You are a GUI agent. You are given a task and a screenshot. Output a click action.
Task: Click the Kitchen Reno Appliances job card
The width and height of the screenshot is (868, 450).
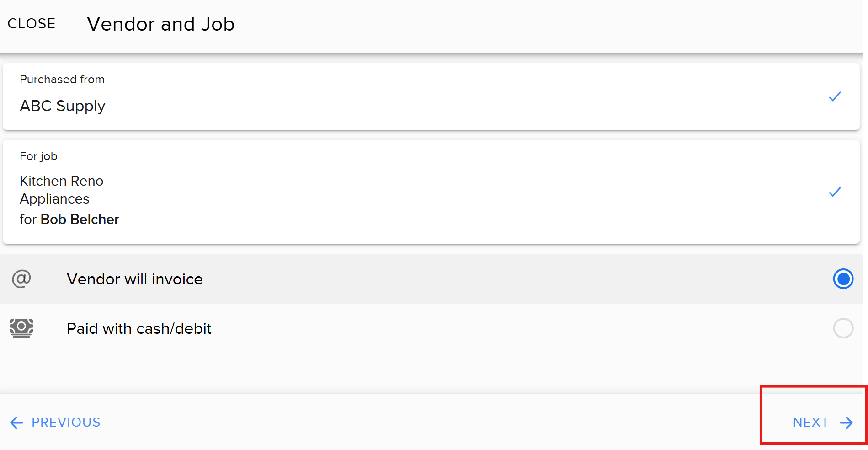[411, 192]
